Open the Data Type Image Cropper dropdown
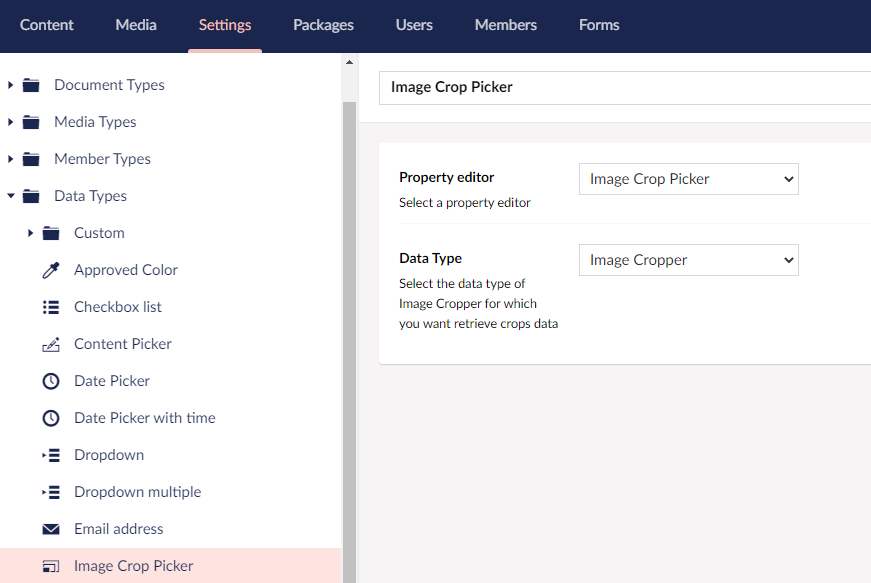 [688, 260]
